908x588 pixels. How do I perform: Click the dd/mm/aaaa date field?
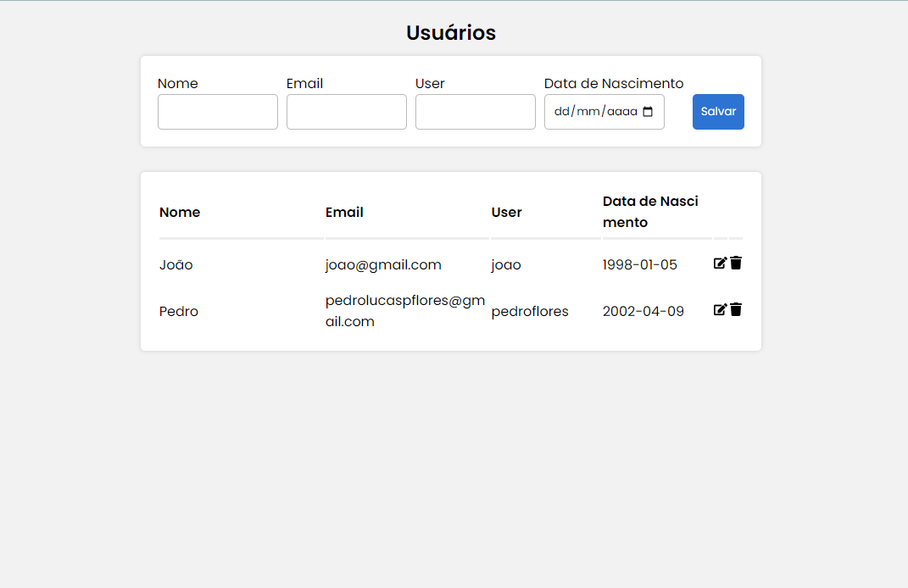(x=593, y=111)
